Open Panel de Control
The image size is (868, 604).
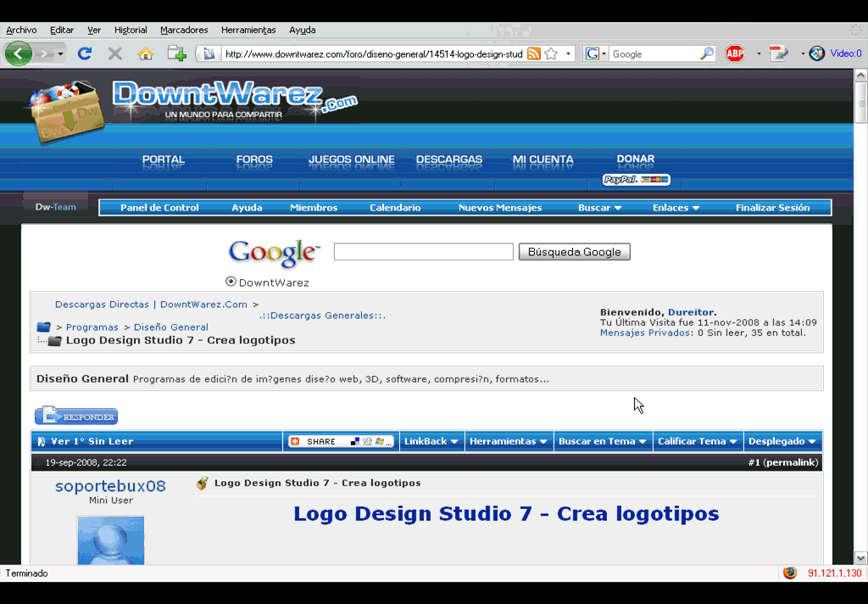point(159,208)
